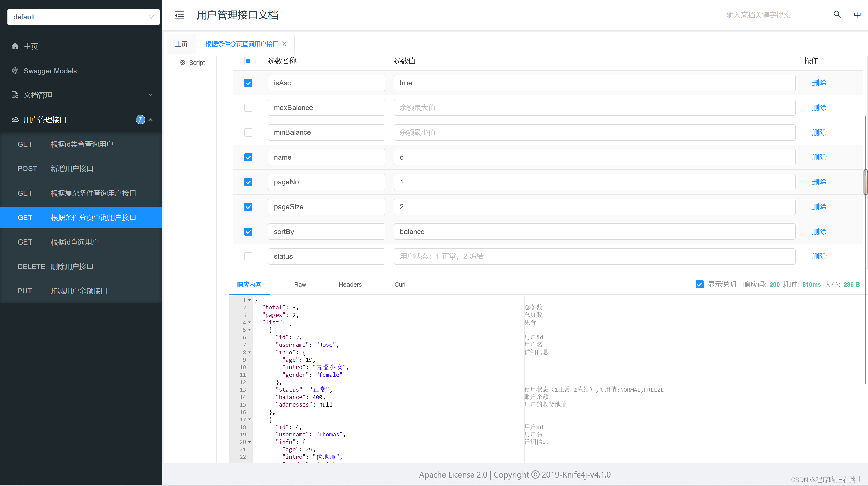This screenshot has height=486, width=868.
Task: Click 删除 link for the status row
Action: 819,256
